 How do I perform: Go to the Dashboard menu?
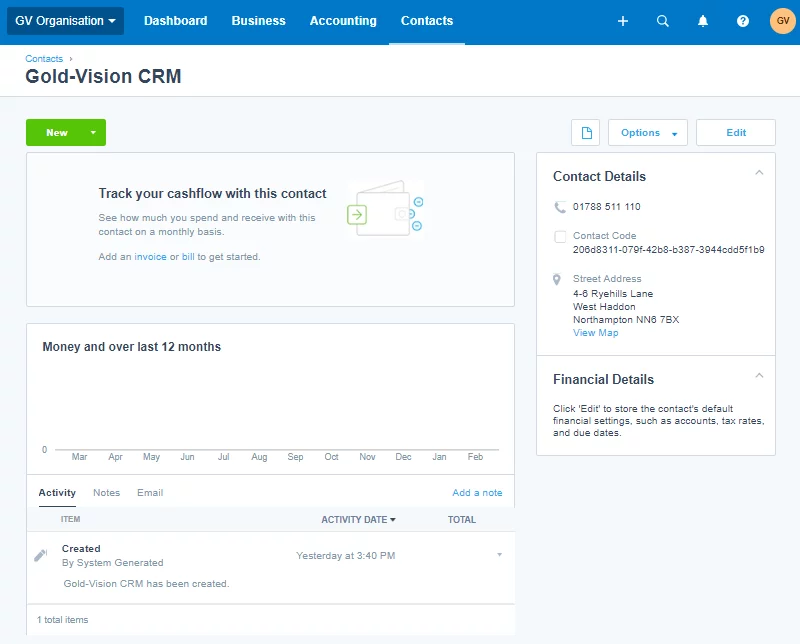[x=176, y=21]
